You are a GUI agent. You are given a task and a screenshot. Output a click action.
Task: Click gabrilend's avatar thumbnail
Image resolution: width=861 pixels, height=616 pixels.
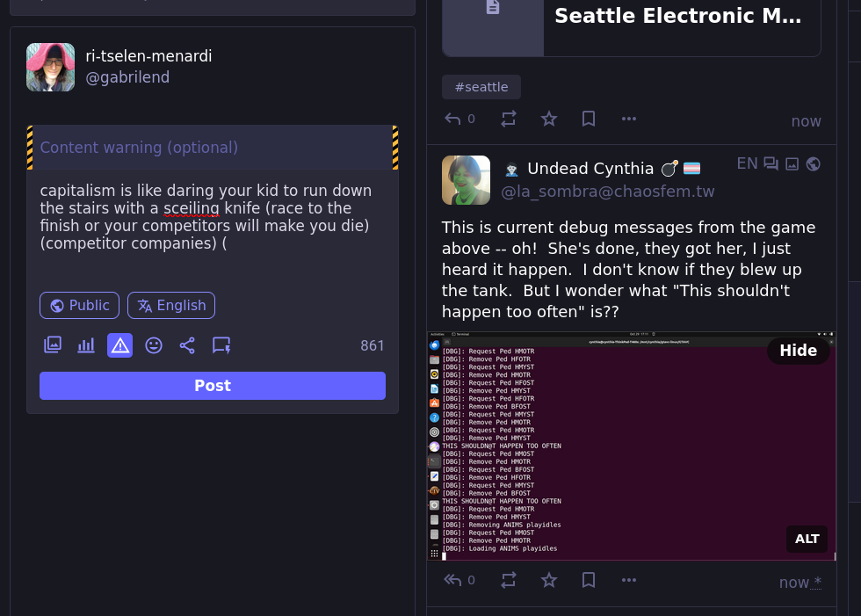(x=50, y=67)
